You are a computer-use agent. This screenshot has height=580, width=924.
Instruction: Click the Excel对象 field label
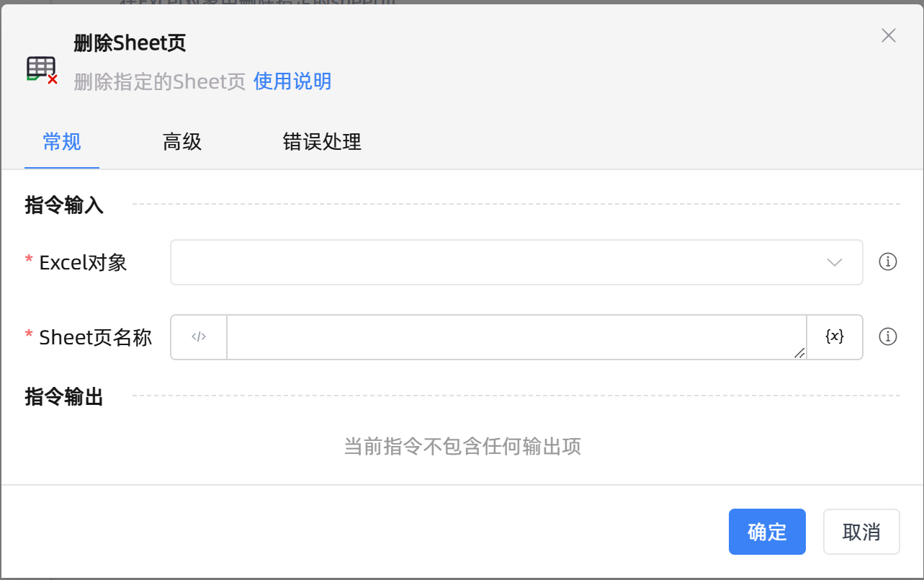click(83, 262)
